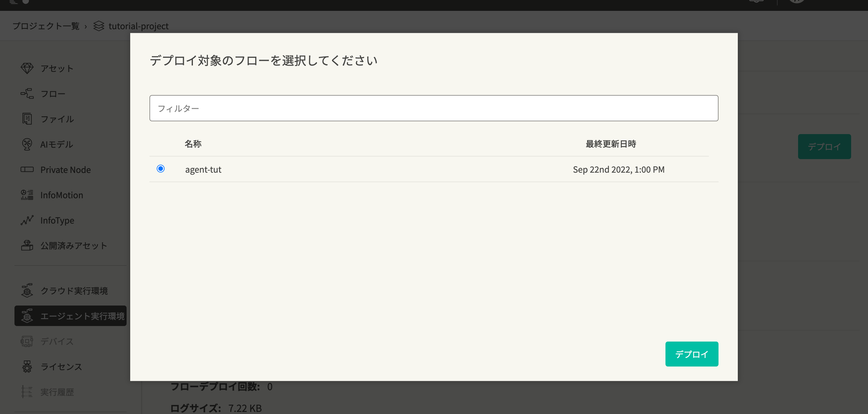Click the dimmed デプロイ button behind dialog

824,146
